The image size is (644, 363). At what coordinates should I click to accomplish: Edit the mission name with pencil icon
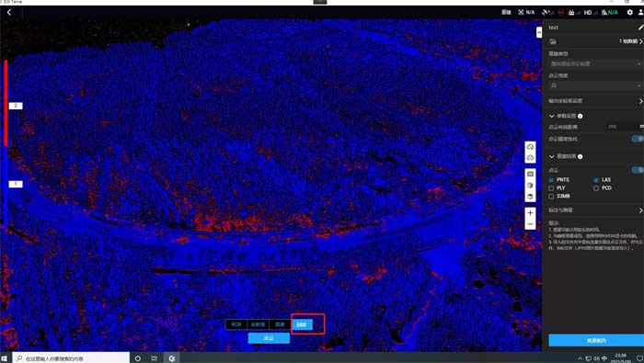[640, 28]
